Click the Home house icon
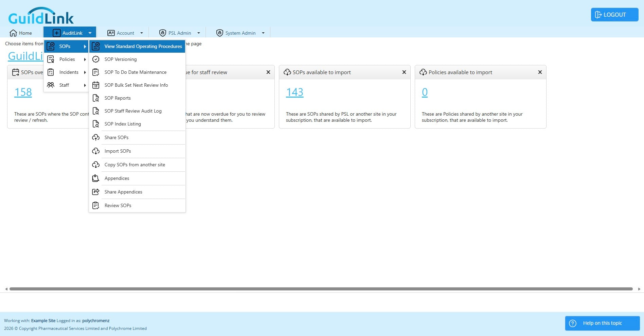 (x=13, y=33)
